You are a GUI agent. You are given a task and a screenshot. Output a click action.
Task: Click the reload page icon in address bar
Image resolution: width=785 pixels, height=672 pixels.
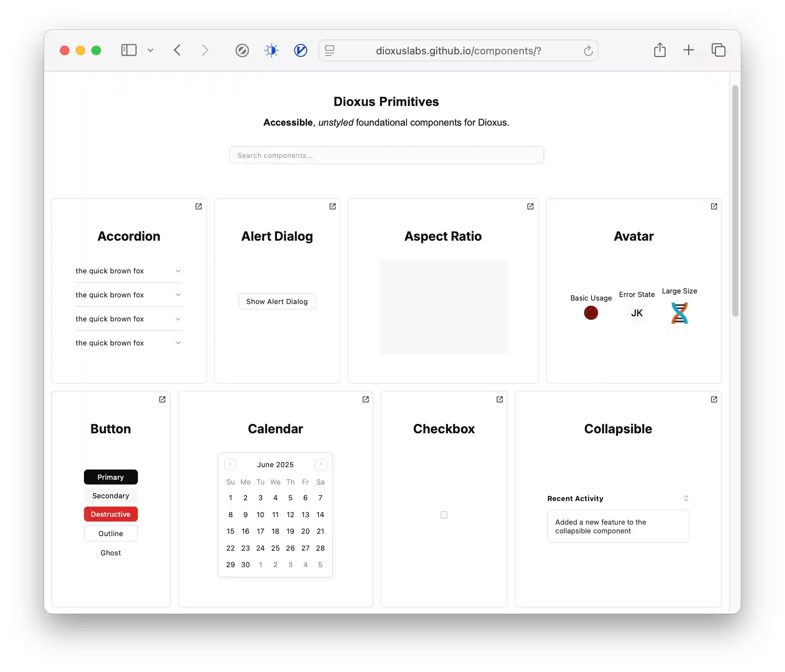click(588, 51)
